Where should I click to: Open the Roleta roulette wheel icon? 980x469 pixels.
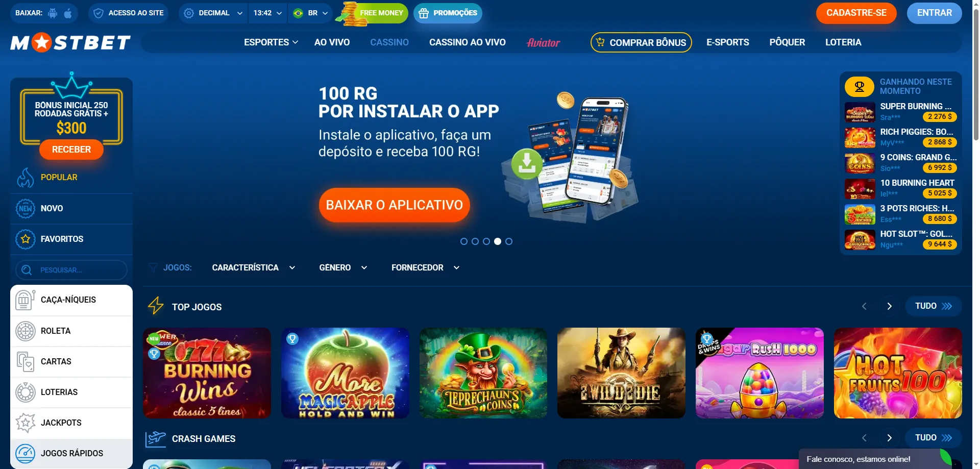tap(26, 331)
